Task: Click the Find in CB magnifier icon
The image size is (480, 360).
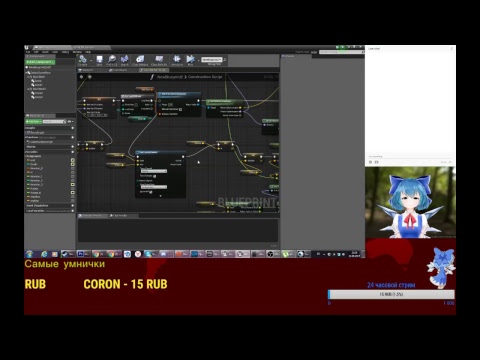Action: pyautogui.click(x=112, y=60)
